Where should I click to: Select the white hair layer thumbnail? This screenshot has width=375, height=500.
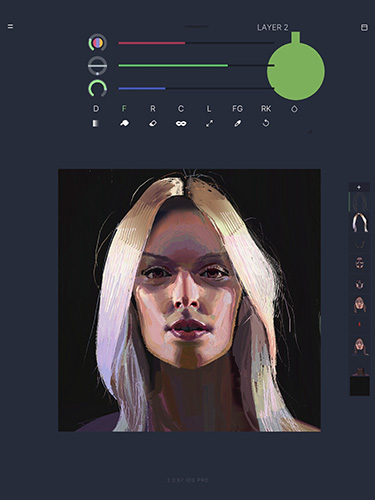[360, 223]
